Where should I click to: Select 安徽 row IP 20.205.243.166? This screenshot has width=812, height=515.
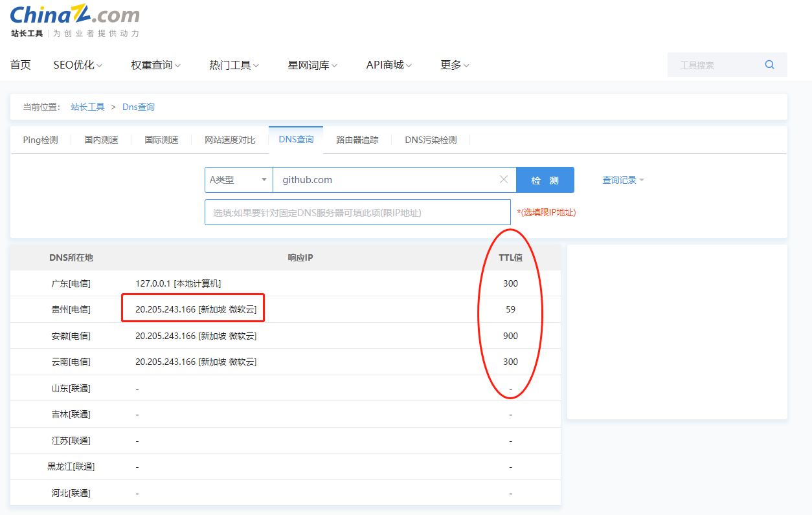point(196,336)
